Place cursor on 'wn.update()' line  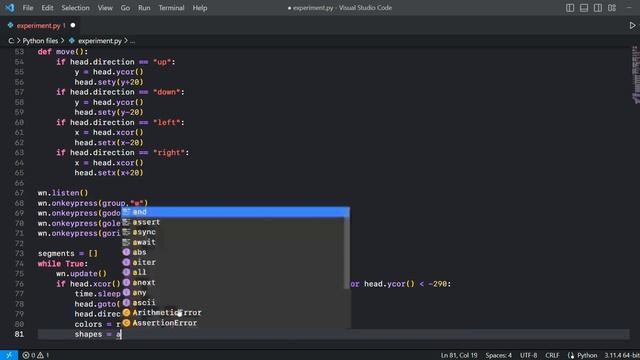pyautogui.click(x=81, y=273)
